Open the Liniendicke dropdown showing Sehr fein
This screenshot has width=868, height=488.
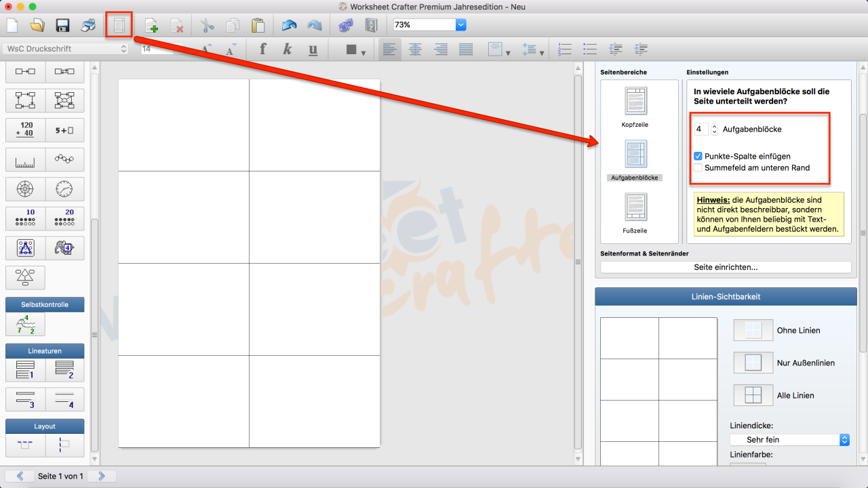[789, 439]
